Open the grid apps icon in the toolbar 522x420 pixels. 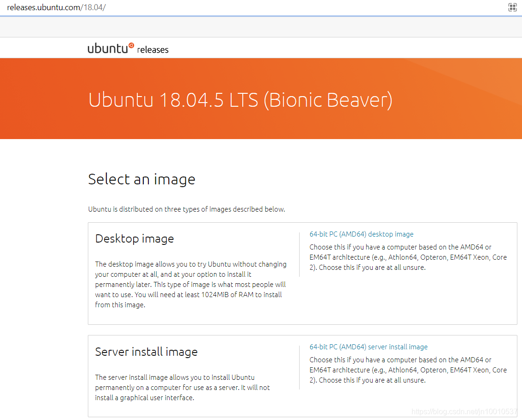tap(512, 7)
